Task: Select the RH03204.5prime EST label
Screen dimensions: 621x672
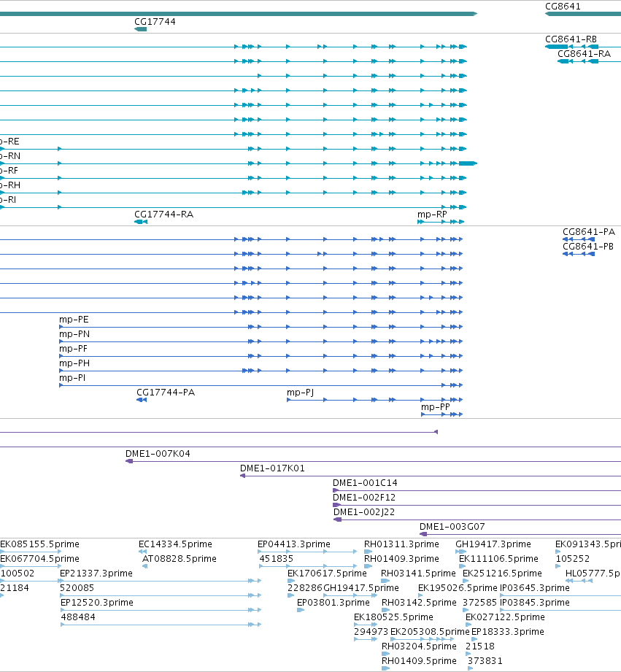Action: coord(419,646)
